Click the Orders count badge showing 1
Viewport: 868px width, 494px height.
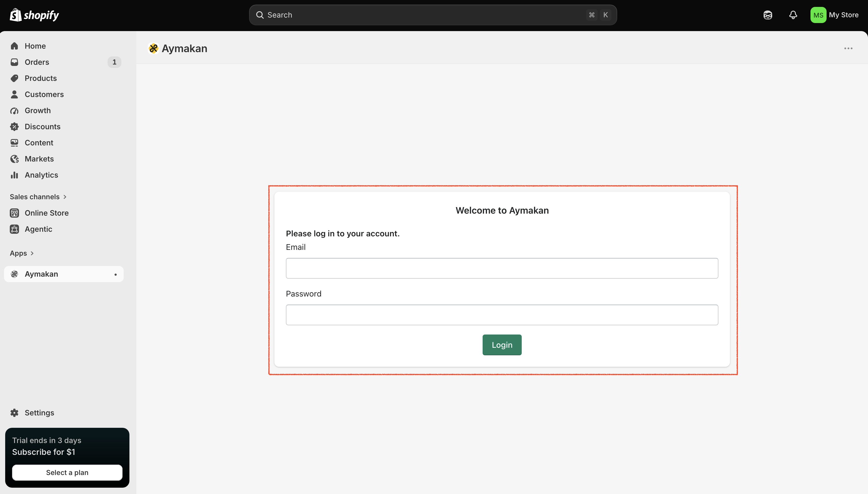(x=114, y=62)
